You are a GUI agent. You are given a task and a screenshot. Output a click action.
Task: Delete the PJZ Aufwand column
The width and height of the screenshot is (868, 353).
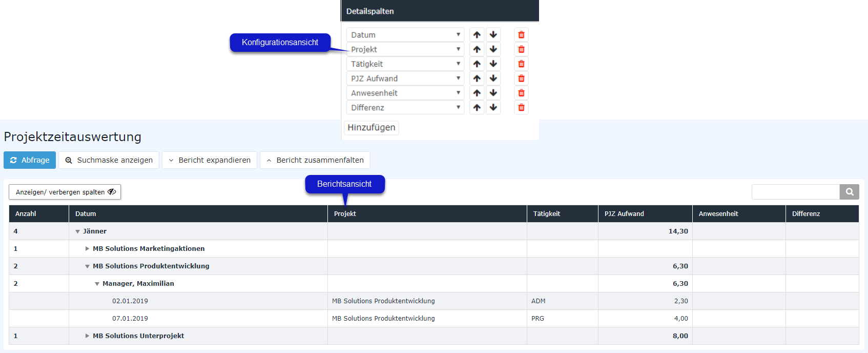click(521, 79)
